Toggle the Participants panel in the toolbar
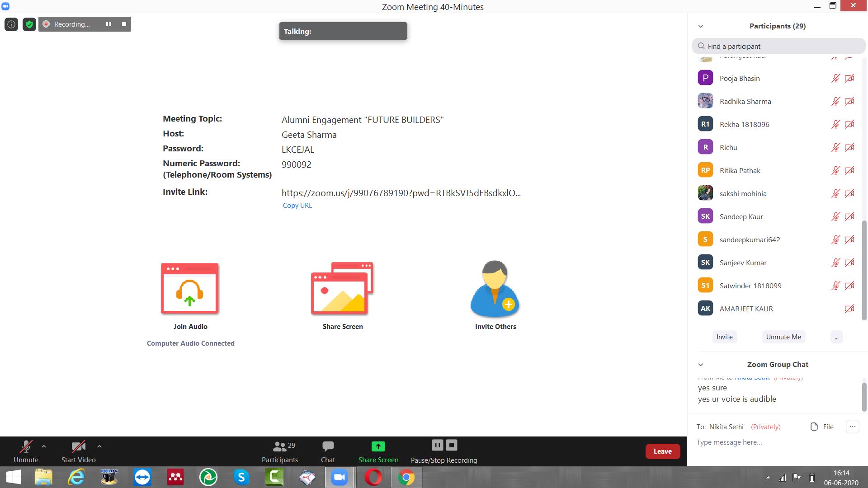868x488 pixels. point(279,451)
